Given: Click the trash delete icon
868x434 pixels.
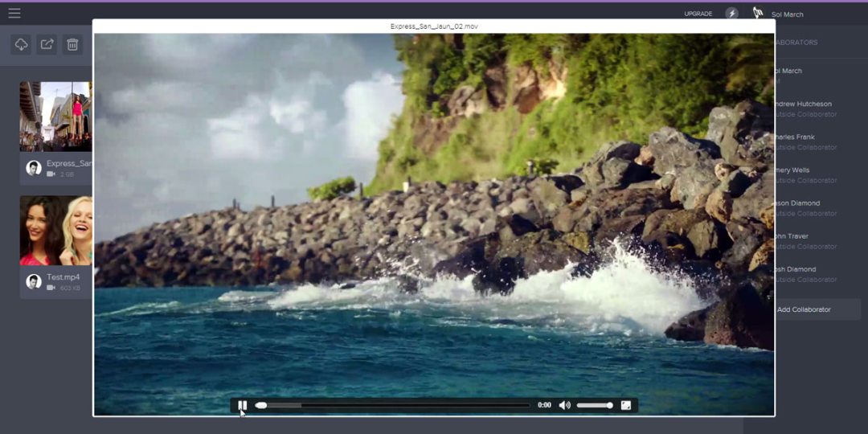Looking at the screenshot, I should [x=72, y=44].
